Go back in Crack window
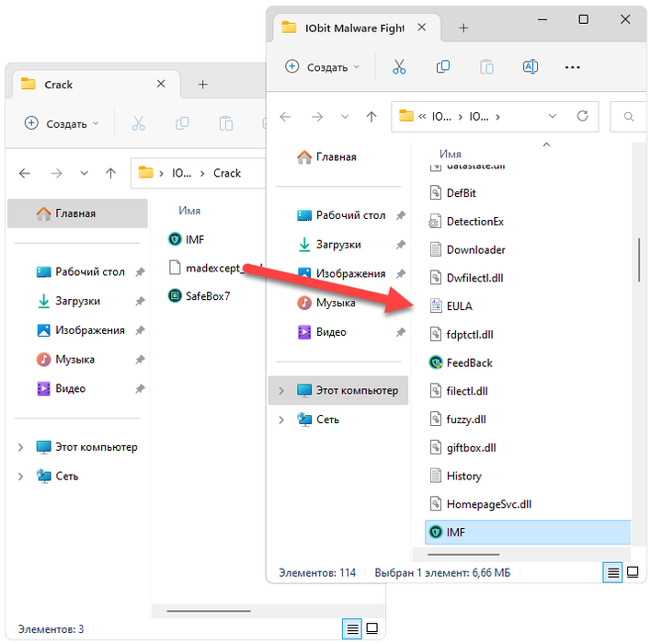The height and width of the screenshot is (644, 651). click(x=25, y=173)
